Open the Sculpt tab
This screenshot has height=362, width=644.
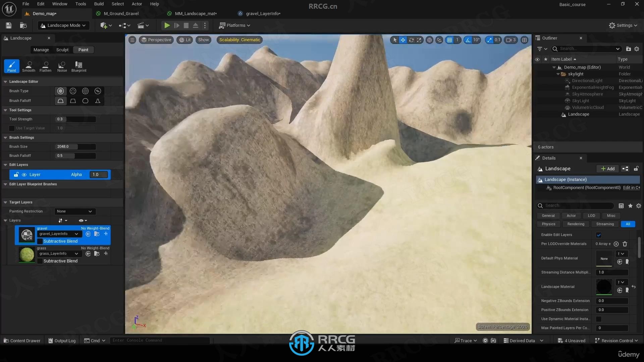(62, 50)
